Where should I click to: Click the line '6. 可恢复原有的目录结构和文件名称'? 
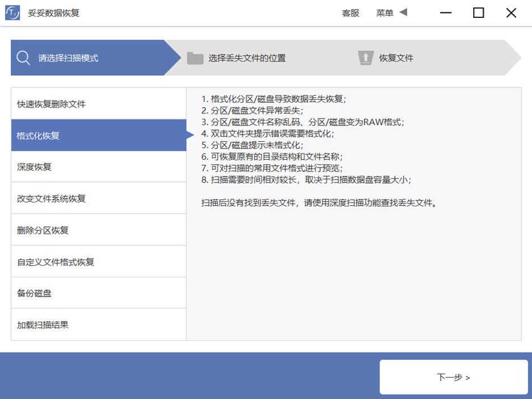point(272,157)
